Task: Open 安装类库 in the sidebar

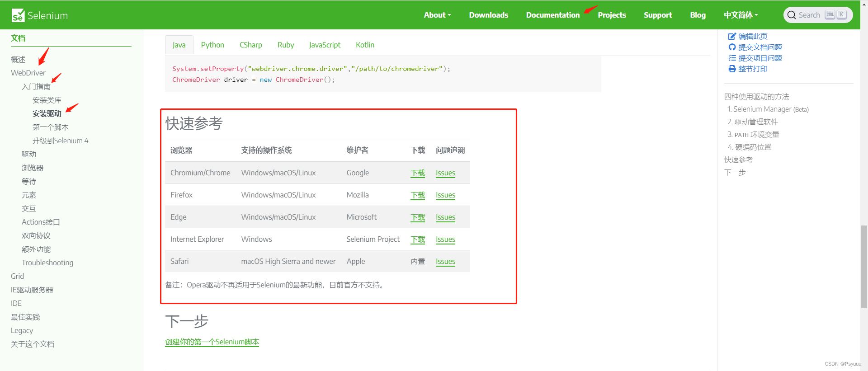Action: (x=47, y=100)
